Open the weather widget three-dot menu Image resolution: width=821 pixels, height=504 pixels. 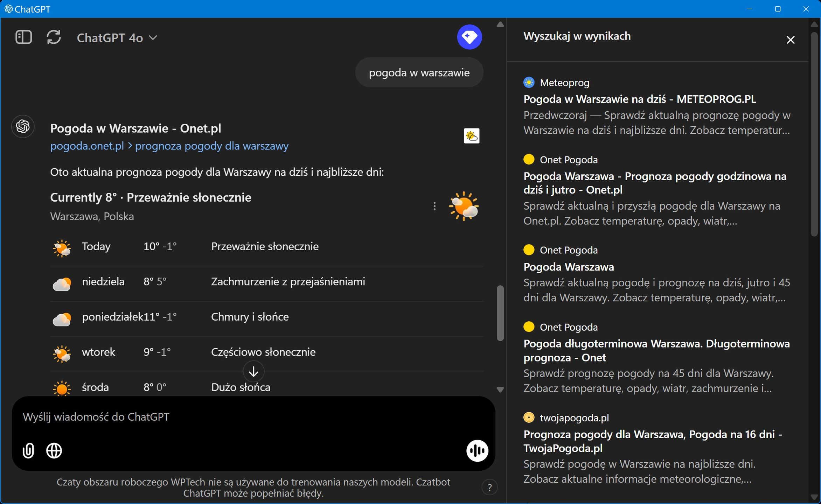(434, 206)
